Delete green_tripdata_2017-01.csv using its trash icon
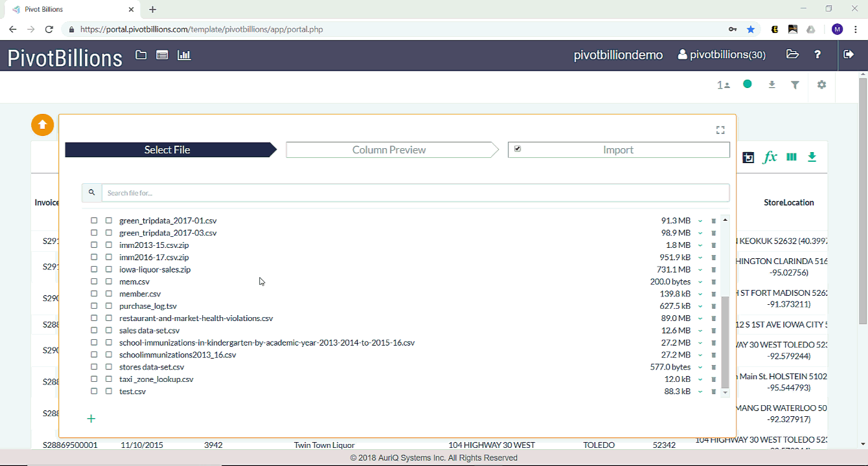868x466 pixels. point(713,221)
